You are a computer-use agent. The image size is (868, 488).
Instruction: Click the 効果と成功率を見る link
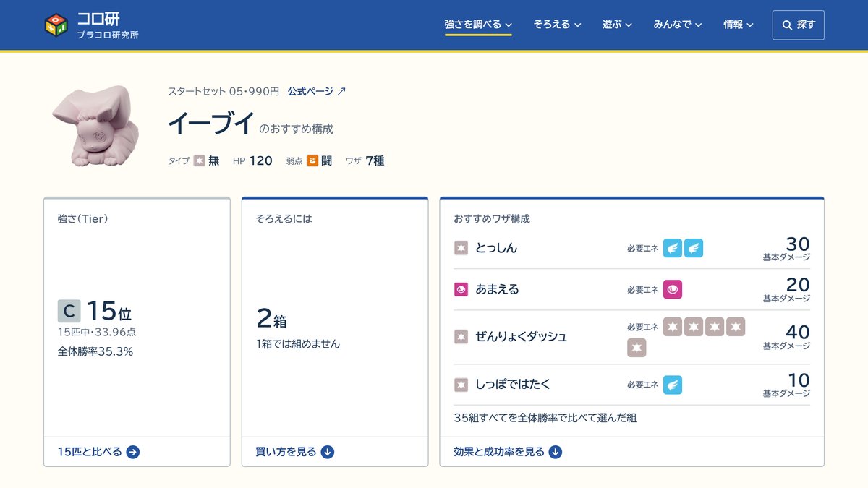click(508, 452)
